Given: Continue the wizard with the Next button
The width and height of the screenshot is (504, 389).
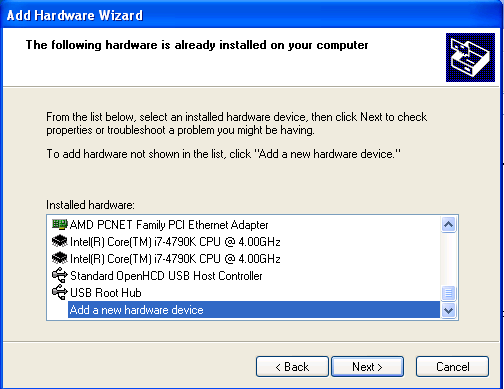Looking at the screenshot, I should pos(367,367).
